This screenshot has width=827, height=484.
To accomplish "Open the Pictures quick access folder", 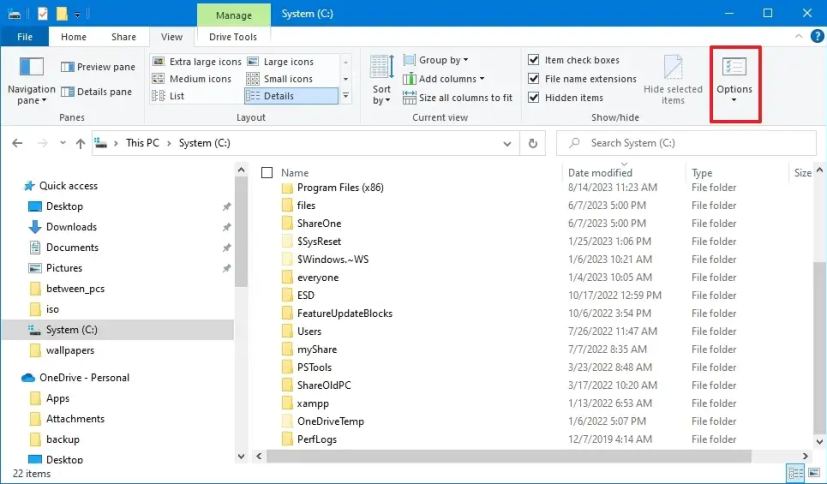I will point(64,268).
